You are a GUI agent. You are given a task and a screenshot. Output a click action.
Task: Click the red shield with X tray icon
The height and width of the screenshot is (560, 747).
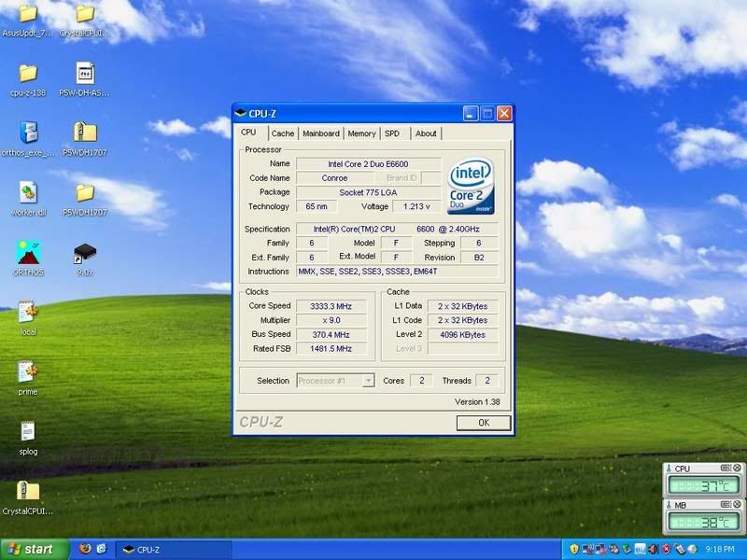pos(666,549)
